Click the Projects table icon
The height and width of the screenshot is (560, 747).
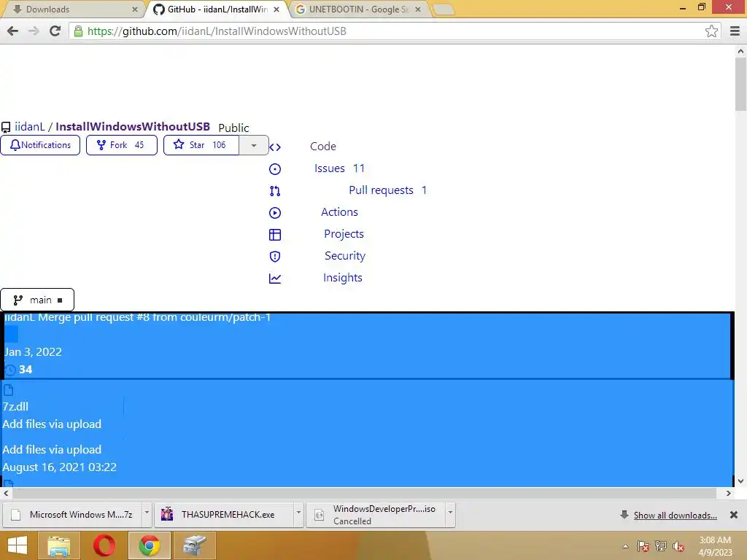click(x=275, y=235)
